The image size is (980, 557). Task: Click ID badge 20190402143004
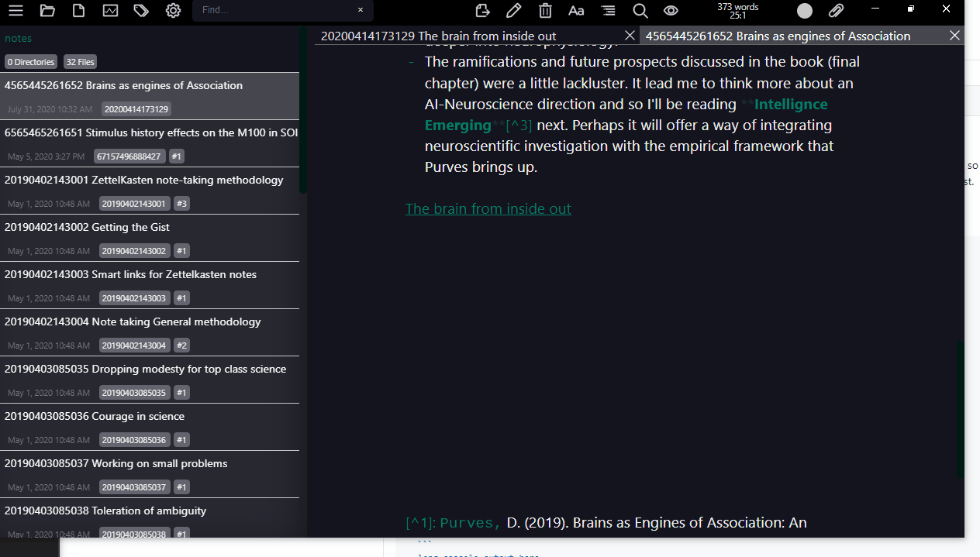click(x=134, y=346)
